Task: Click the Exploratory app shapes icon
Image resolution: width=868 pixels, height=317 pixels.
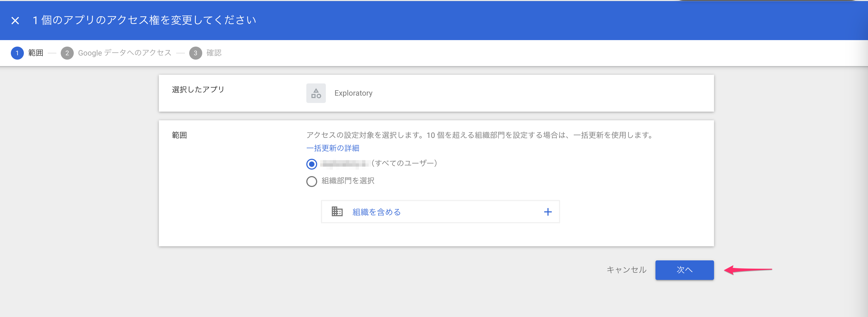Action: click(x=316, y=93)
